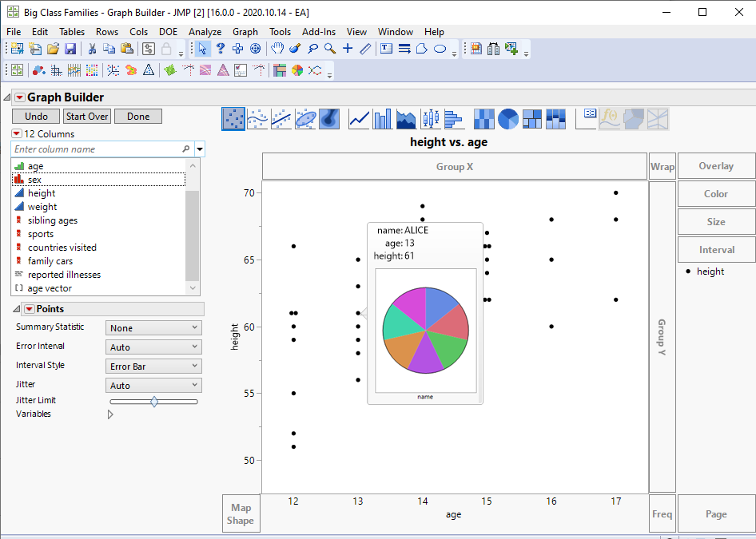Click the Wrap drop zone
The image size is (756, 539).
[662, 167]
